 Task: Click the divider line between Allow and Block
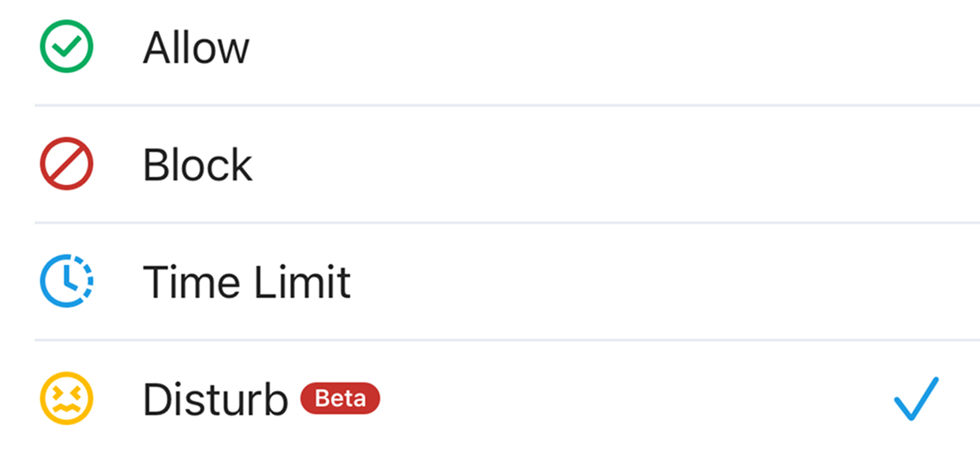click(506, 105)
